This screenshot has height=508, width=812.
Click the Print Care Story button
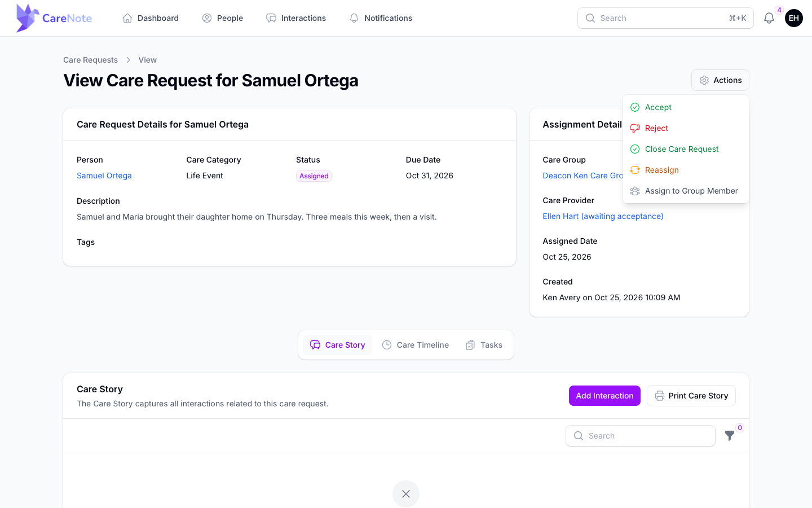(x=691, y=396)
